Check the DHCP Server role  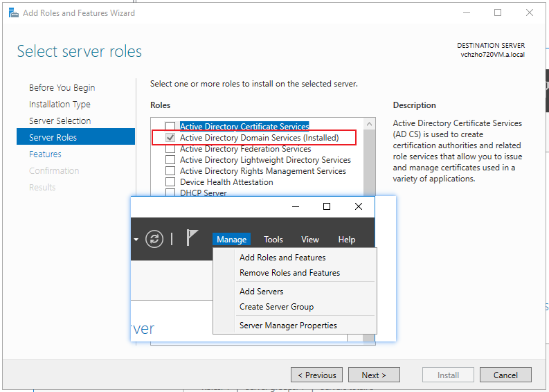coord(170,193)
